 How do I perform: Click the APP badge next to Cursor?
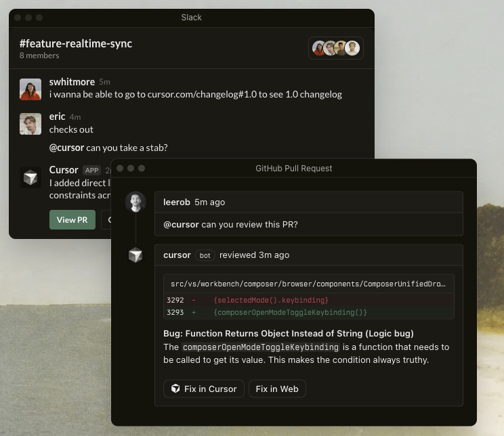pyautogui.click(x=91, y=171)
